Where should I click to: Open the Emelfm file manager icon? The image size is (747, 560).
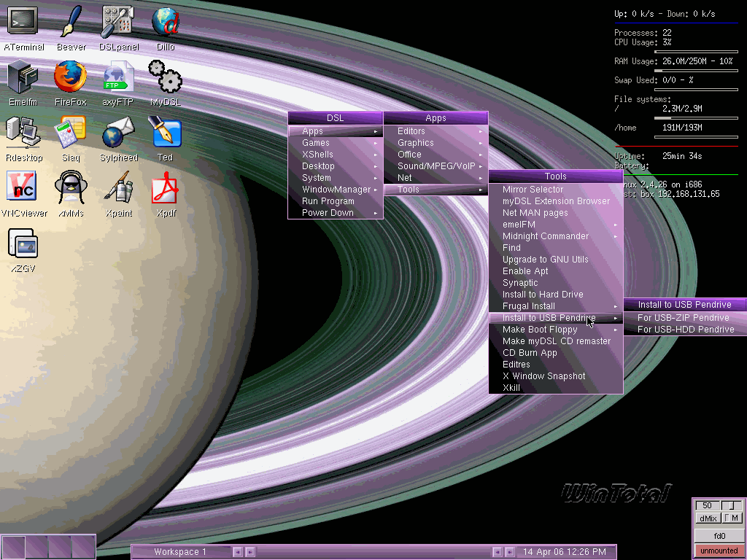point(23,77)
